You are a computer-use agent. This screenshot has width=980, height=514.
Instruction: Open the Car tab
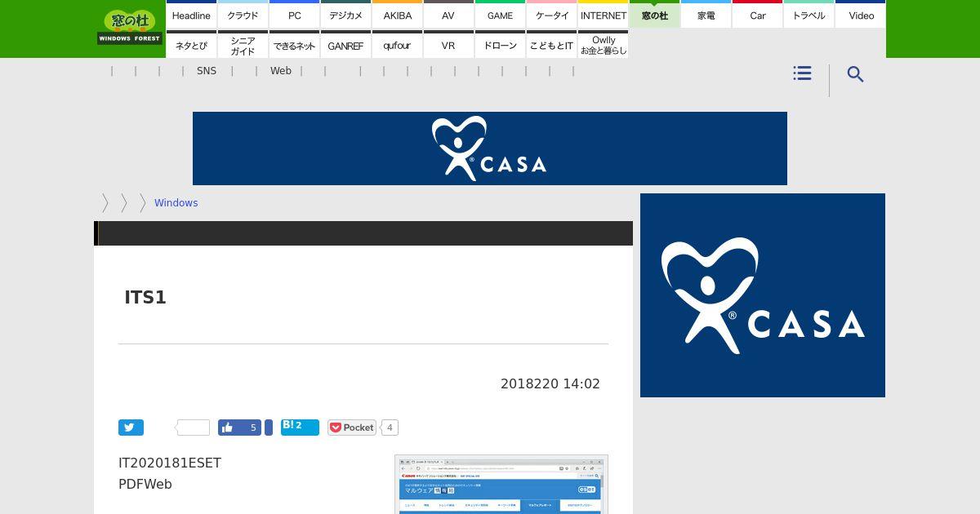click(757, 15)
